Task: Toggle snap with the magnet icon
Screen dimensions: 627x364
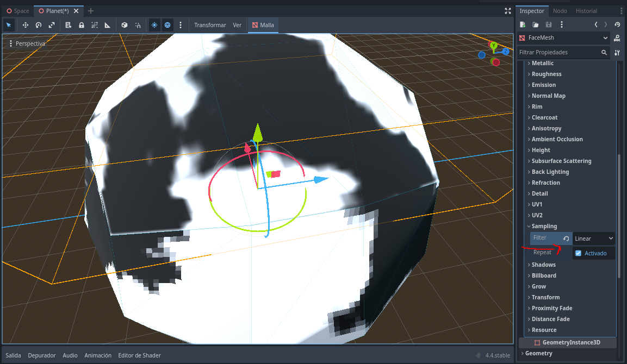Action: click(138, 25)
